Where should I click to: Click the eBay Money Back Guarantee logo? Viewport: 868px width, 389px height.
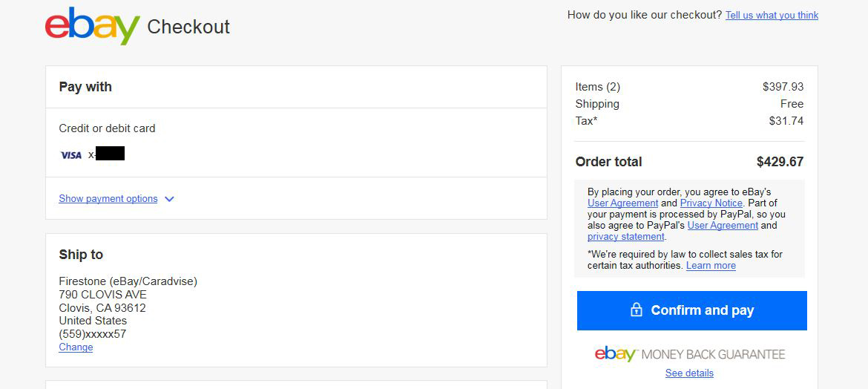pyautogui.click(x=690, y=354)
